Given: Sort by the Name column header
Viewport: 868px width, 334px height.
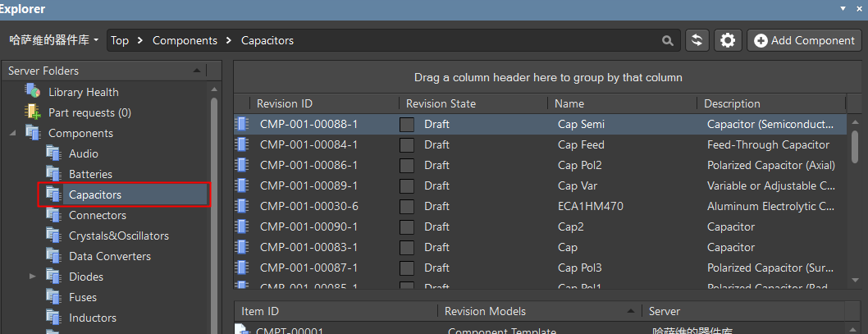Looking at the screenshot, I should coord(623,103).
